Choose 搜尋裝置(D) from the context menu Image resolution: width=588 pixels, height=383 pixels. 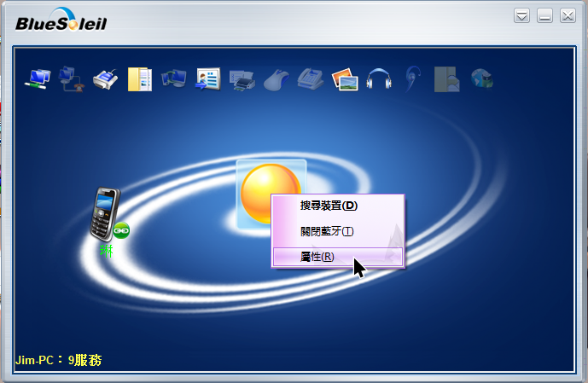point(329,206)
